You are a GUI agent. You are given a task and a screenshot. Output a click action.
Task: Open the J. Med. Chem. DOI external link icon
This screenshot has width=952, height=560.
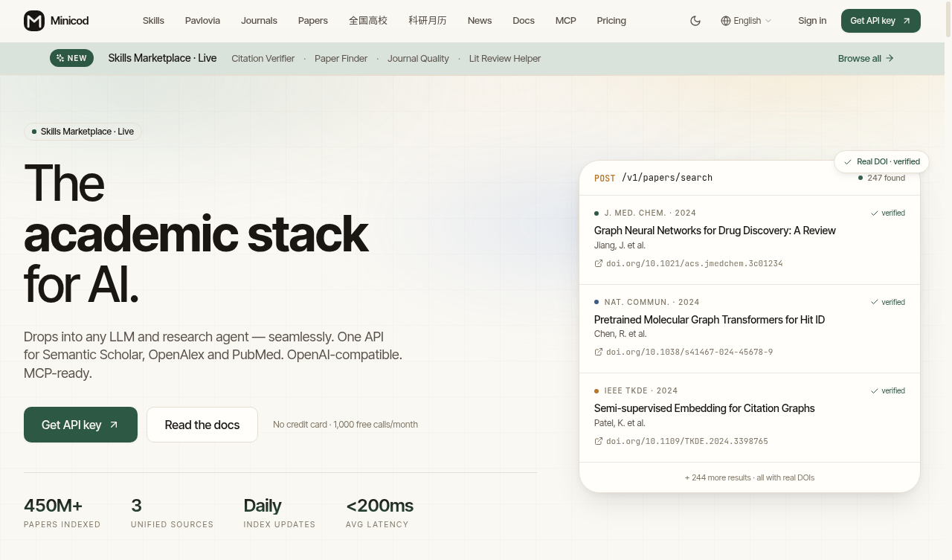tap(599, 263)
